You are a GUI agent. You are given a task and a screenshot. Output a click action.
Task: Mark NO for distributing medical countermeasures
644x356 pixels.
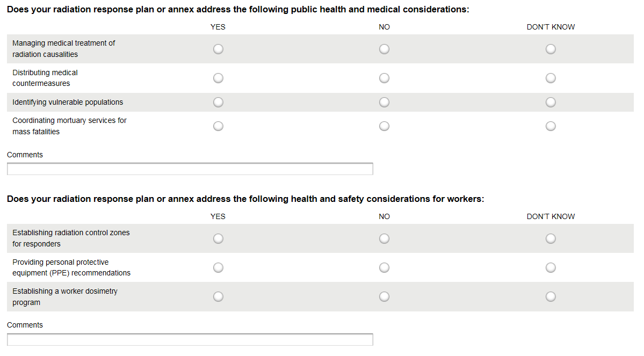pos(384,78)
